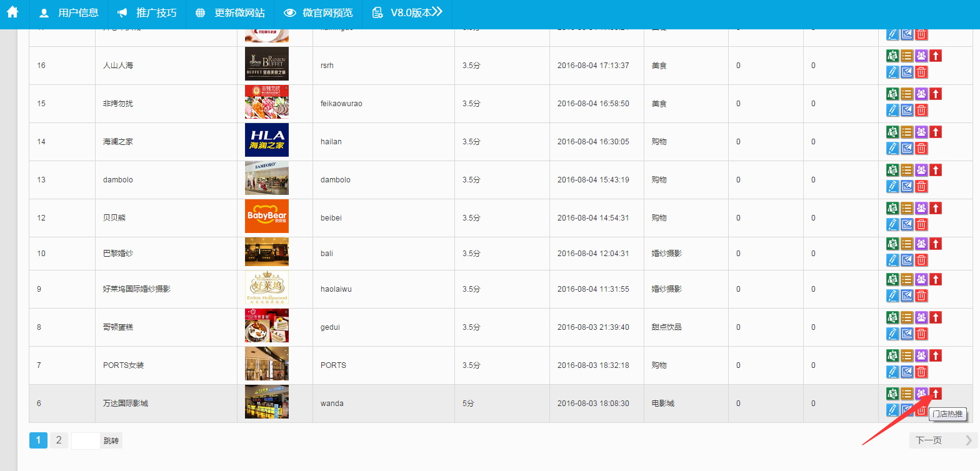Screen dimensions: 980x471
Task: Delete the 海澜之家 store entry
Action: click(x=921, y=148)
